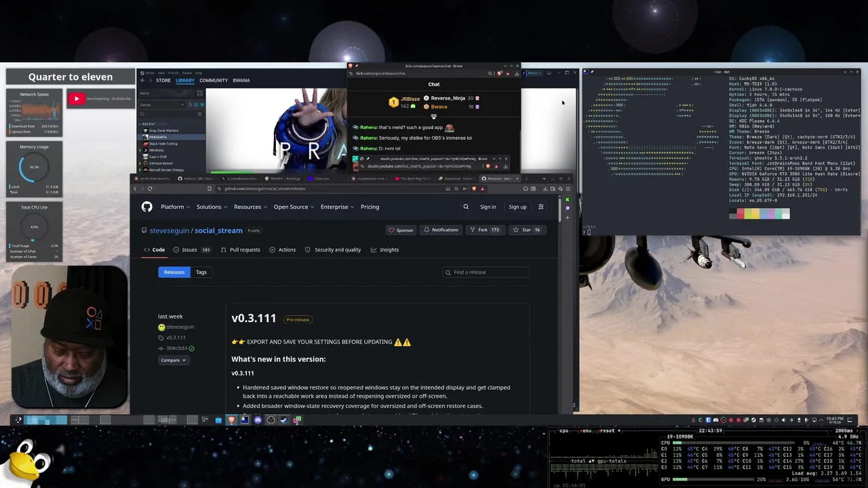The width and height of the screenshot is (868, 488).
Task: Open the Issues tab
Action: [x=192, y=249]
